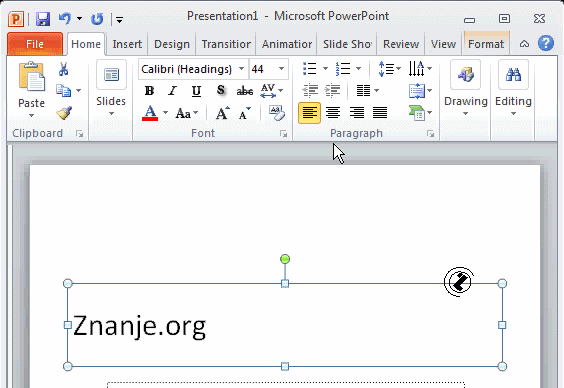Switch to the Design tab

point(172,44)
